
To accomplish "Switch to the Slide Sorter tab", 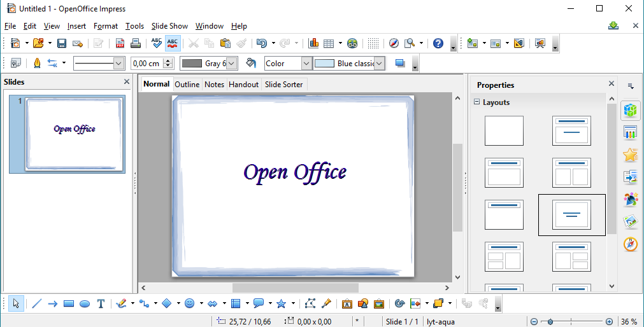I will [283, 84].
